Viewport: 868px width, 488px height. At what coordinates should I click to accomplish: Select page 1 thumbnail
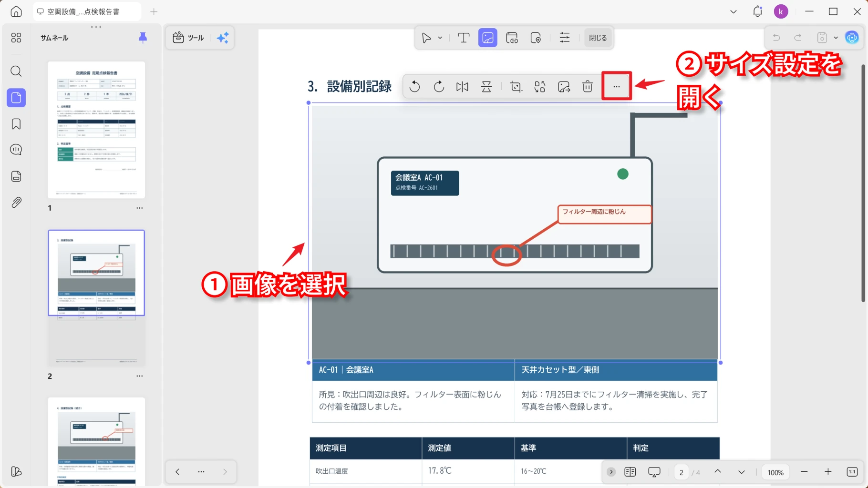[x=96, y=130]
